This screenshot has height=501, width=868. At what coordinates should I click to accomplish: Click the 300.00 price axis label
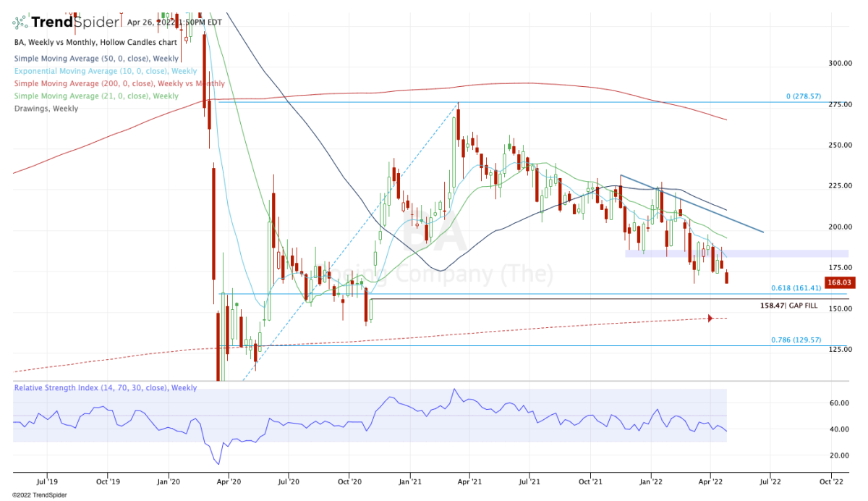(840, 64)
